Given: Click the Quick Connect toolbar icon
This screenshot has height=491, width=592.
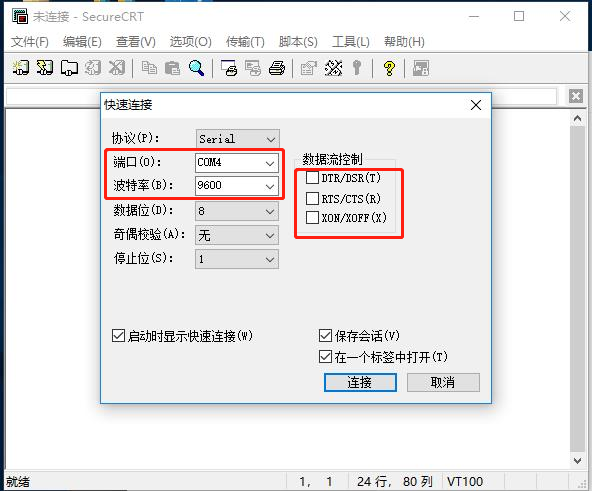Looking at the screenshot, I should 45,68.
